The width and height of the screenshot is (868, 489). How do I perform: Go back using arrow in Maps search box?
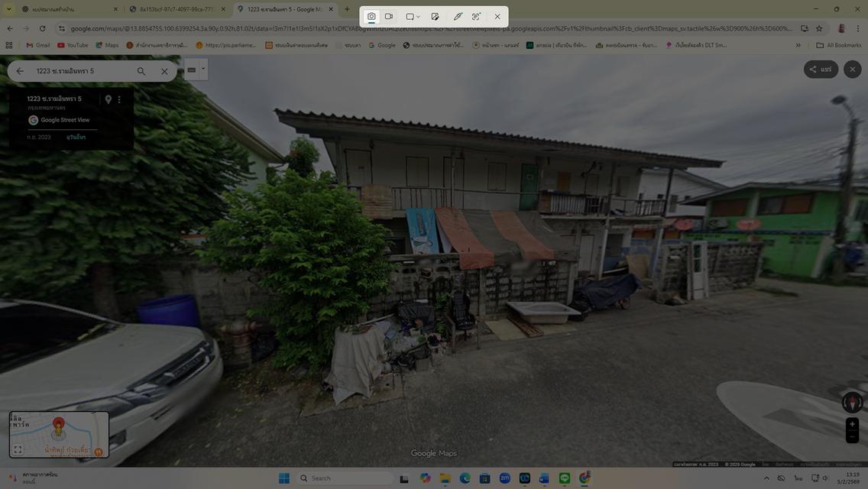pos(20,71)
